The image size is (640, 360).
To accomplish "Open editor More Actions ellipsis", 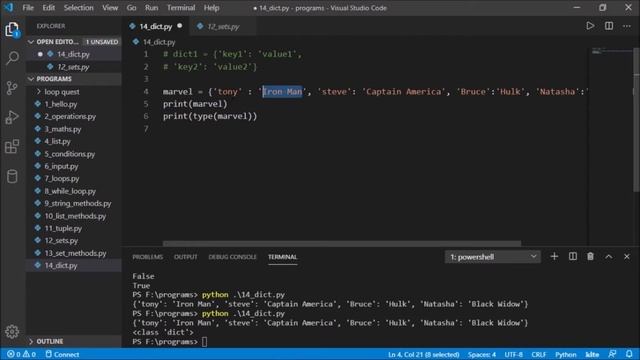I will pos(627,26).
